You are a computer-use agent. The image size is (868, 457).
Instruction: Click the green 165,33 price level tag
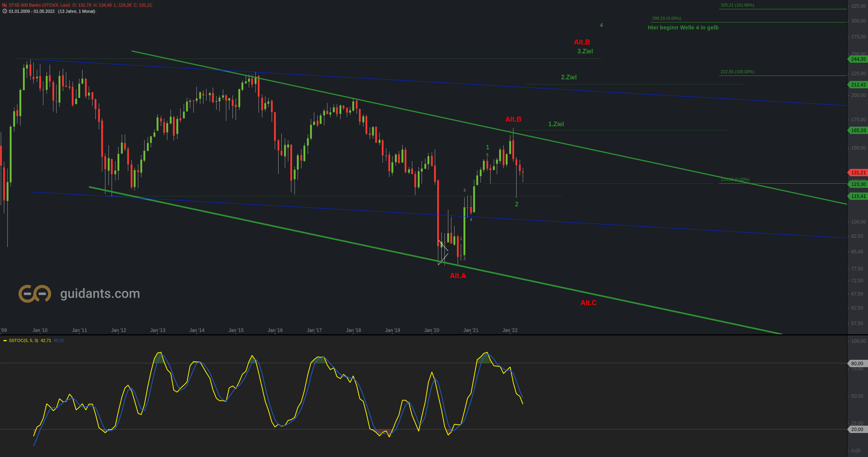click(858, 131)
